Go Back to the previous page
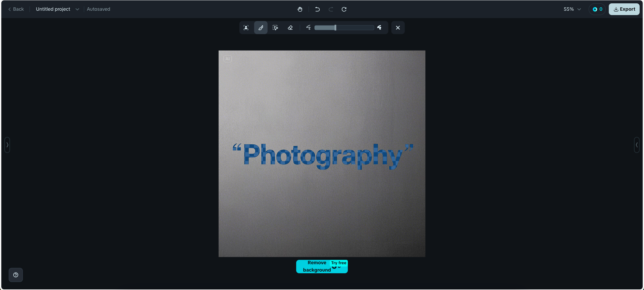Screen dimensions: 644x290 tap(16, 9)
